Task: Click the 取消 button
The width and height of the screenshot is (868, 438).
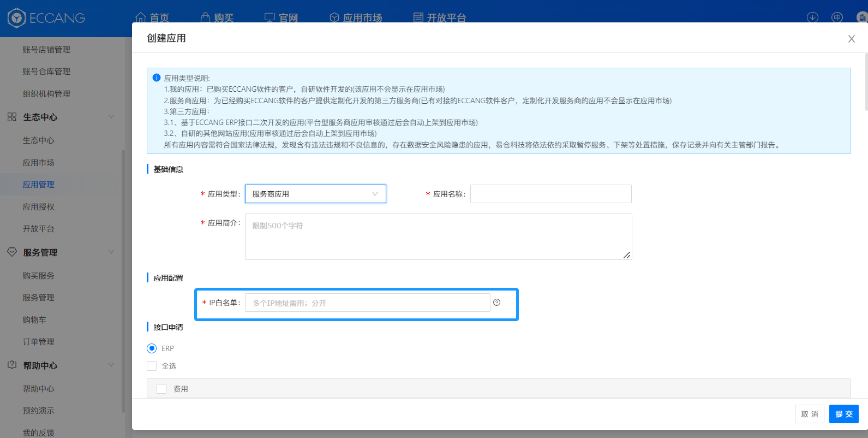Action: 810,414
